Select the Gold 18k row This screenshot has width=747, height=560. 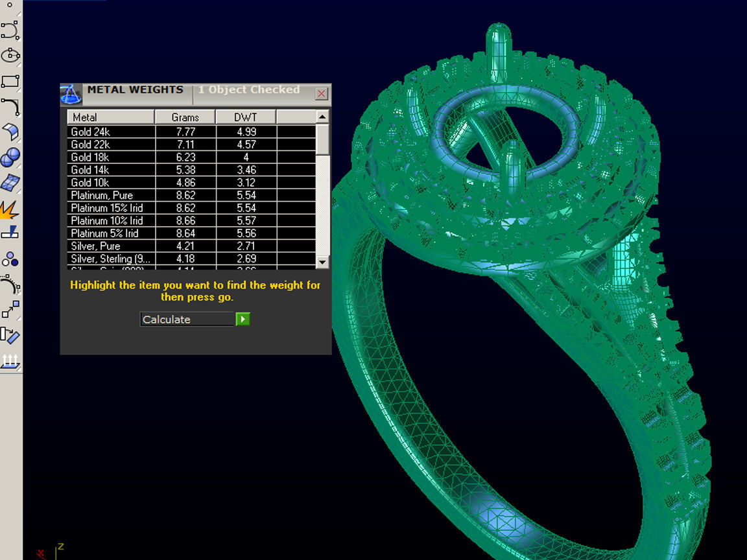click(191, 157)
